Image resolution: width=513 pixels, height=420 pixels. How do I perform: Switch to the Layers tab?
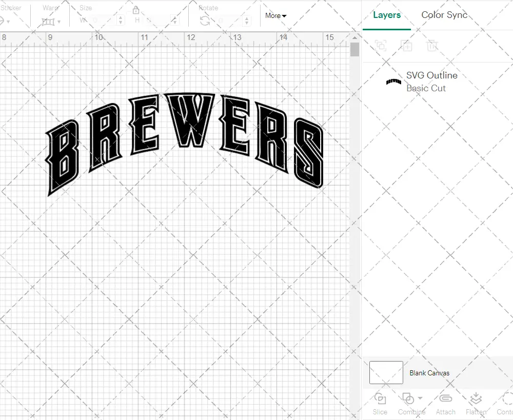(x=387, y=15)
